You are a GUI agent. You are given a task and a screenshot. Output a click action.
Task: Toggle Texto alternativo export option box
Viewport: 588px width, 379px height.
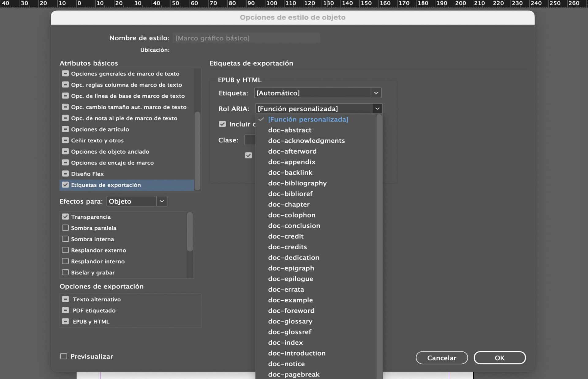(65, 299)
